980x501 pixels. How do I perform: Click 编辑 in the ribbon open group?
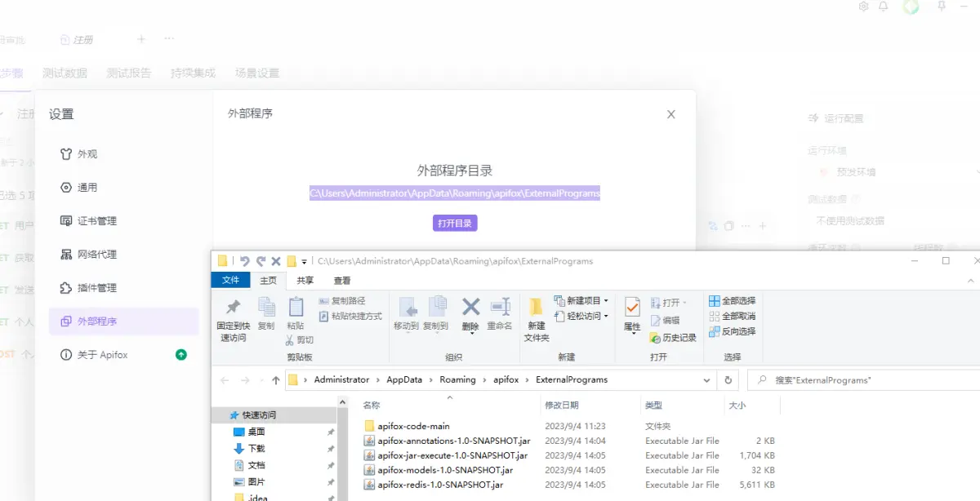[x=665, y=321]
